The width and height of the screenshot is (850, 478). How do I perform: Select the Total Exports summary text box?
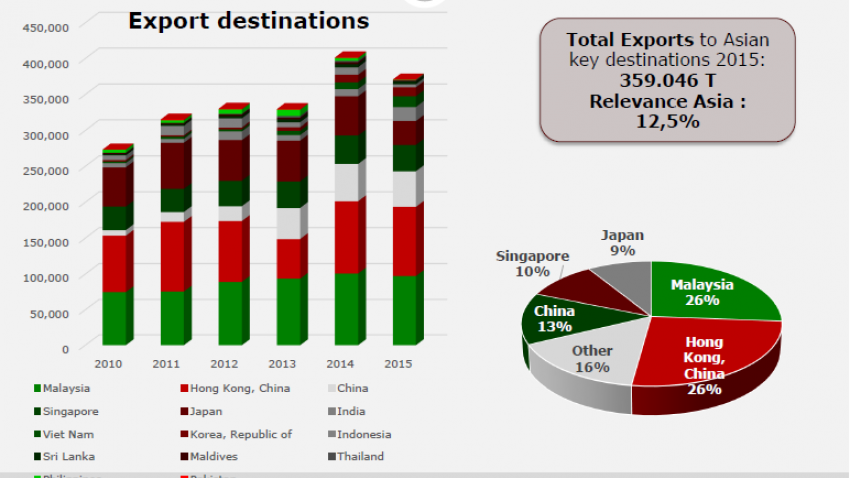667,79
